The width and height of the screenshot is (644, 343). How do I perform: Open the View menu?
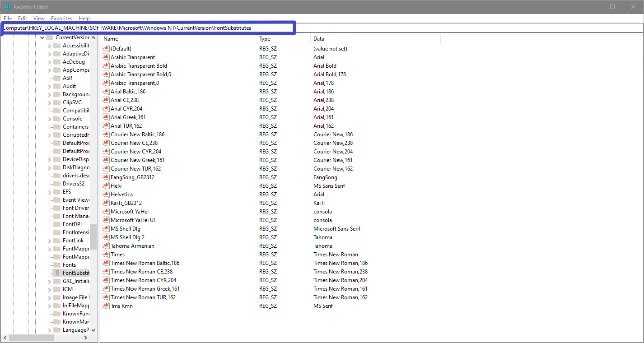(x=39, y=19)
